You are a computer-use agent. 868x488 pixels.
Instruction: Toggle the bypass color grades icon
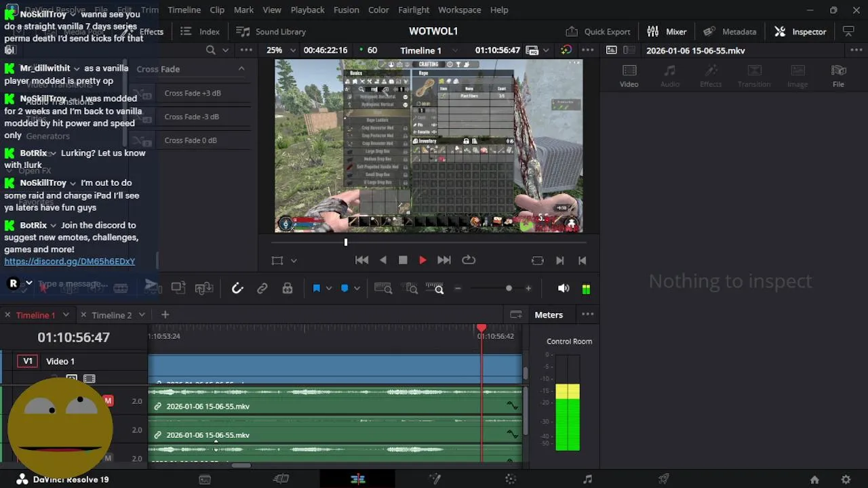(x=566, y=50)
